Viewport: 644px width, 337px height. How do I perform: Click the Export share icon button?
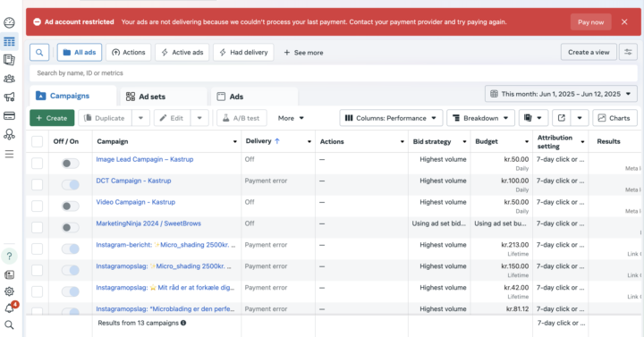(x=562, y=118)
